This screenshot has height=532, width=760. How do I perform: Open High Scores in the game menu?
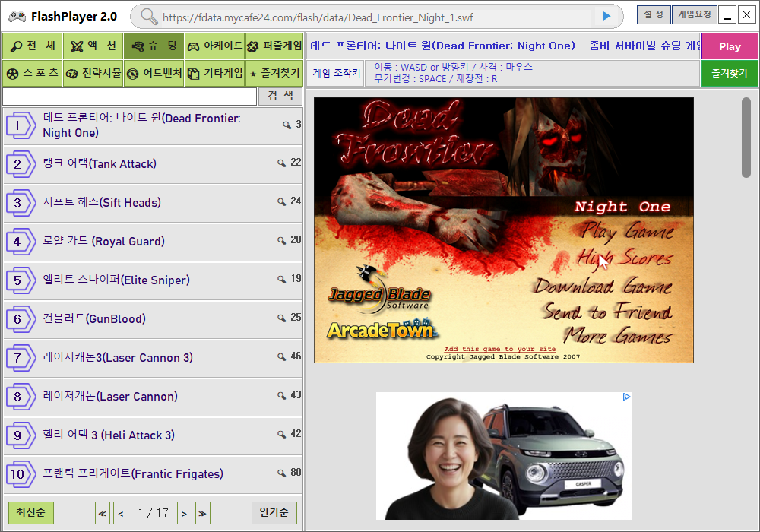point(624,258)
